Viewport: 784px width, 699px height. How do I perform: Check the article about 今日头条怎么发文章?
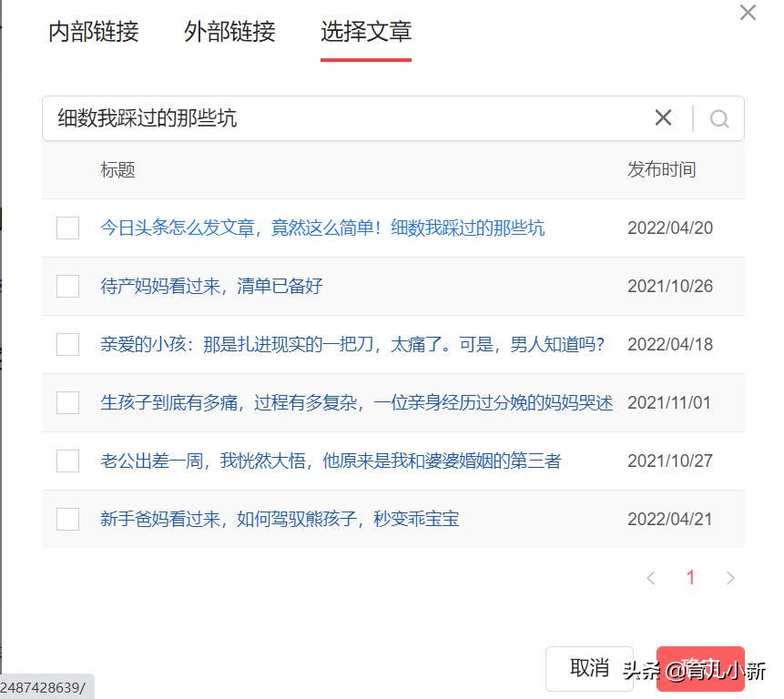click(67, 228)
